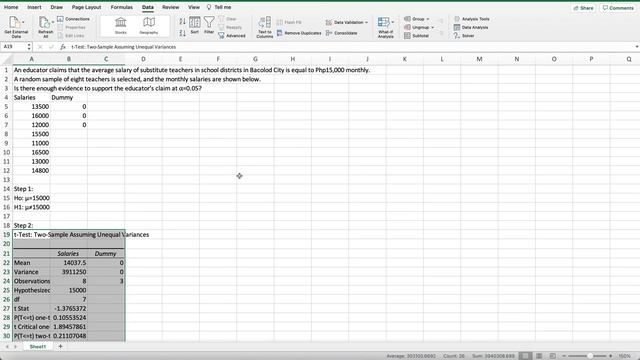Open the Page Layout tab
640x360 pixels.
(86, 7)
